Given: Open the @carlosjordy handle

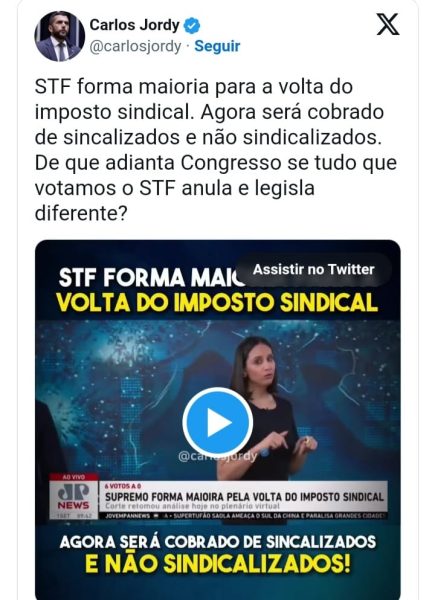Looking at the screenshot, I should (135, 47).
